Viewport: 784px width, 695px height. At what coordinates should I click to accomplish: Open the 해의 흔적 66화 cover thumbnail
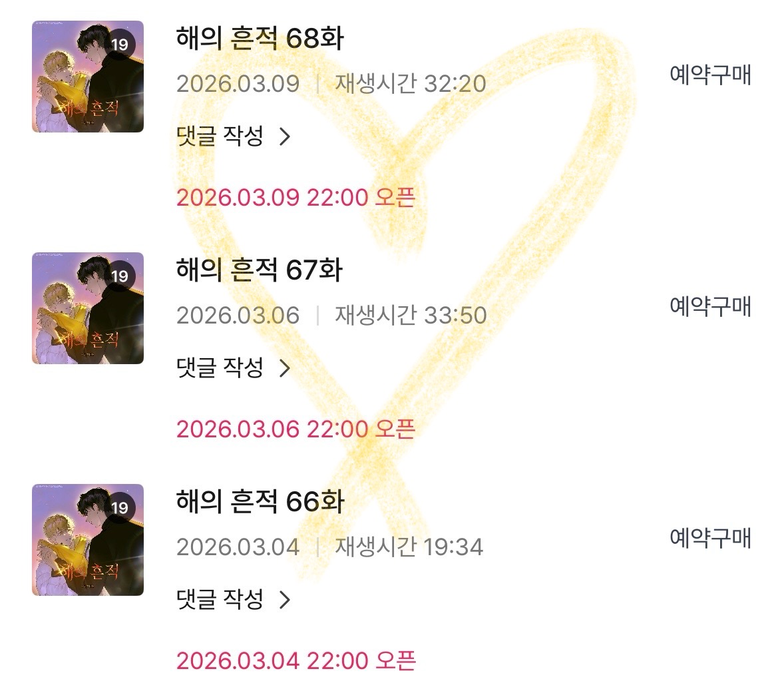pyautogui.click(x=88, y=539)
